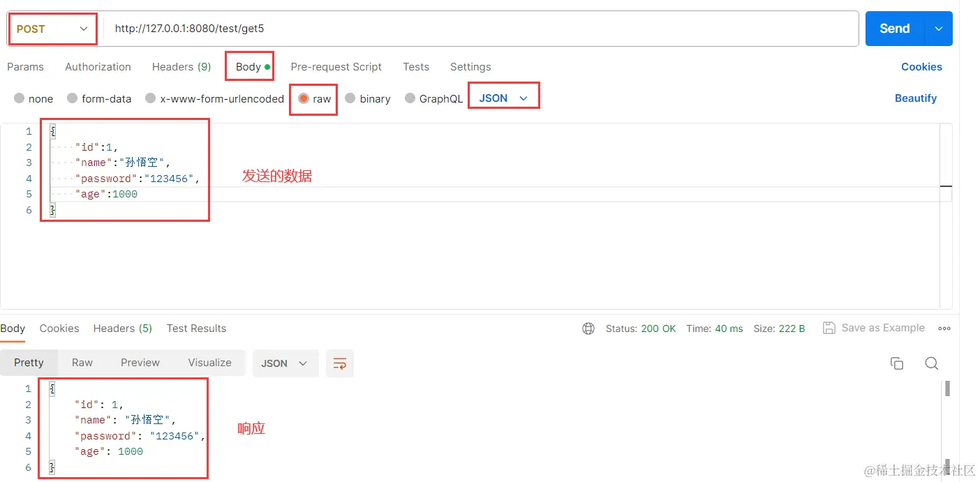This screenshot has height=482, width=980.
Task: Beautify the request body
Action: point(916,98)
